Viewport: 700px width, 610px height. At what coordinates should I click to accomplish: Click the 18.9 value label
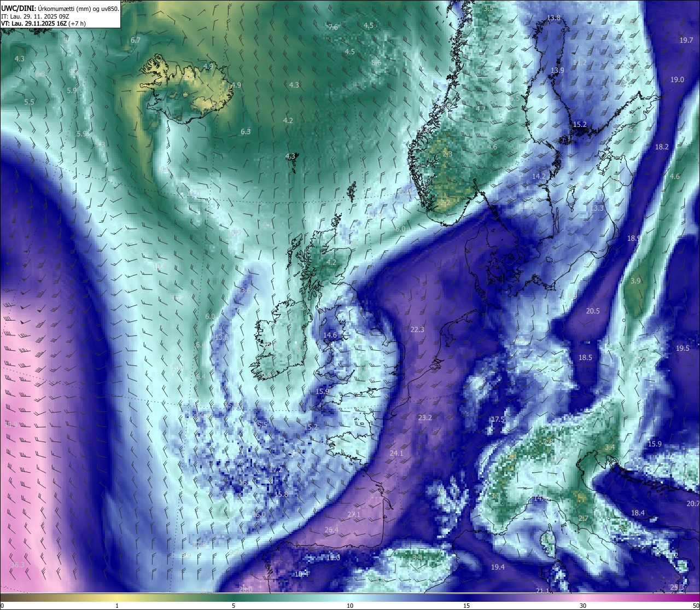[x=634, y=238]
